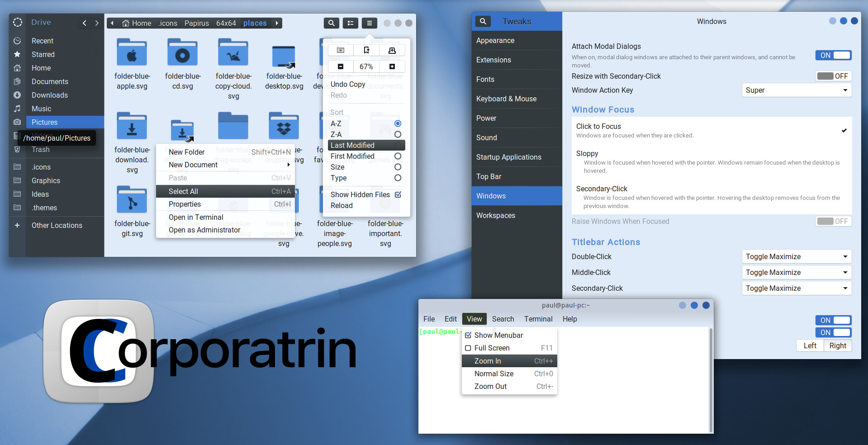This screenshot has width=868, height=445.
Task: Select Z-A sort radio button
Action: 398,134
